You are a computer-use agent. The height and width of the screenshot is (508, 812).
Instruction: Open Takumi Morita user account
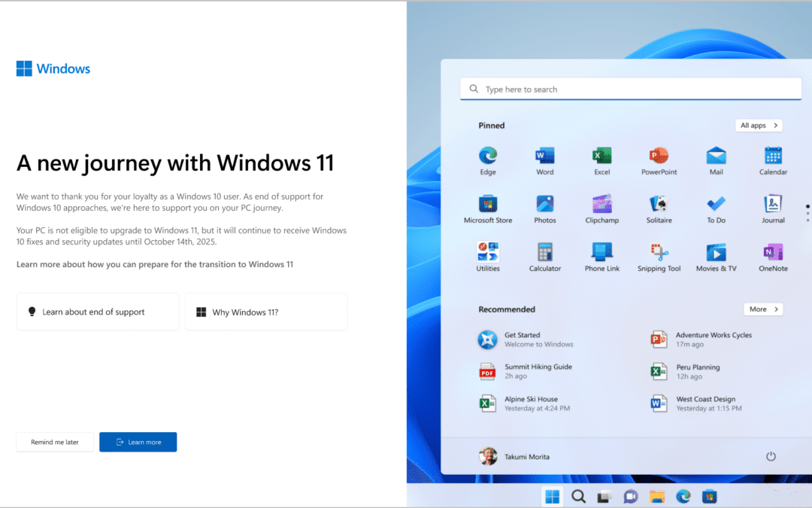514,456
